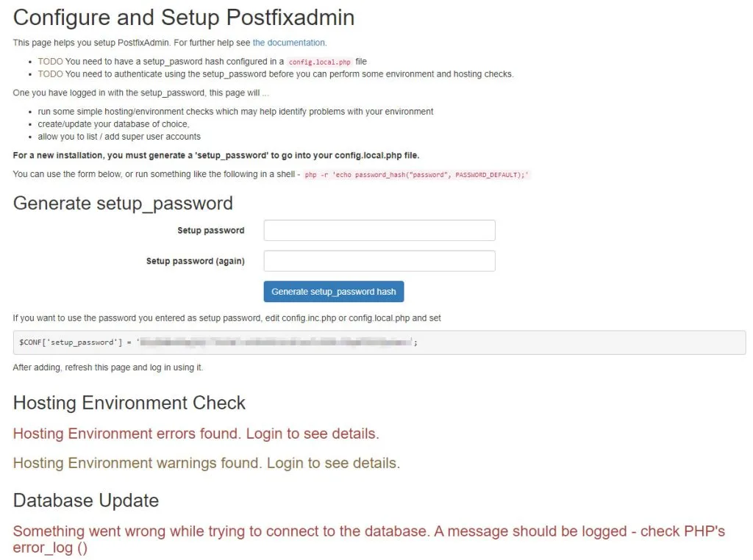Click the php -r shell command snippet
The width and height of the screenshot is (753, 560).
(x=416, y=175)
